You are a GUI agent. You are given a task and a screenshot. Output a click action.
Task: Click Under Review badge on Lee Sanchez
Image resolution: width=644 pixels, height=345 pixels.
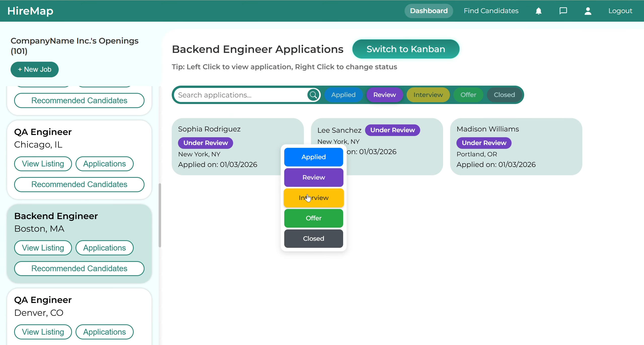pyautogui.click(x=393, y=130)
